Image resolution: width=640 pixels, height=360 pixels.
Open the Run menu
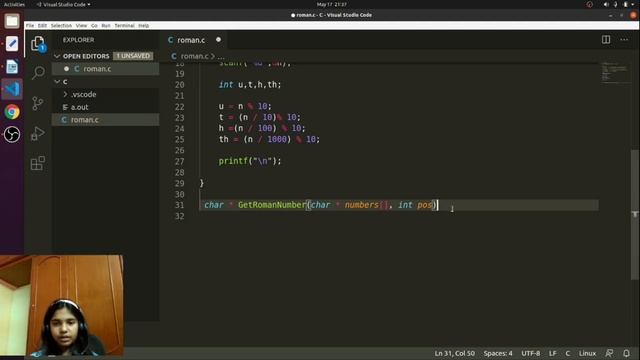(x=106, y=25)
